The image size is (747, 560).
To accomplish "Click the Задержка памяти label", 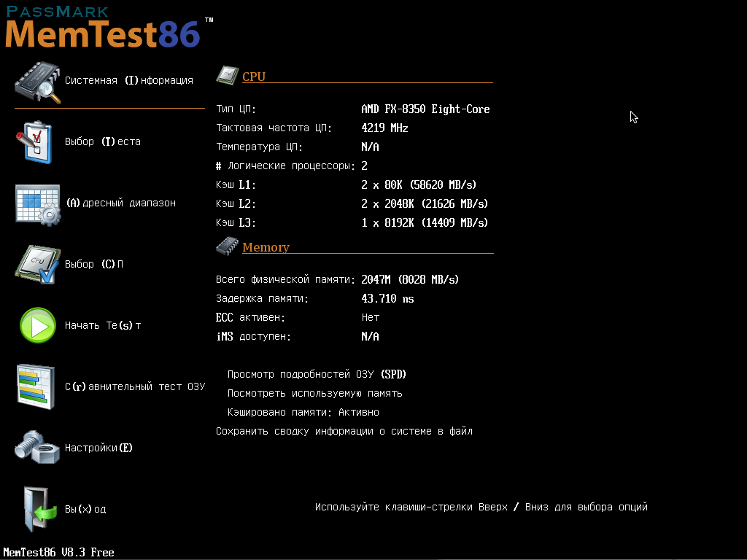I will [x=262, y=298].
